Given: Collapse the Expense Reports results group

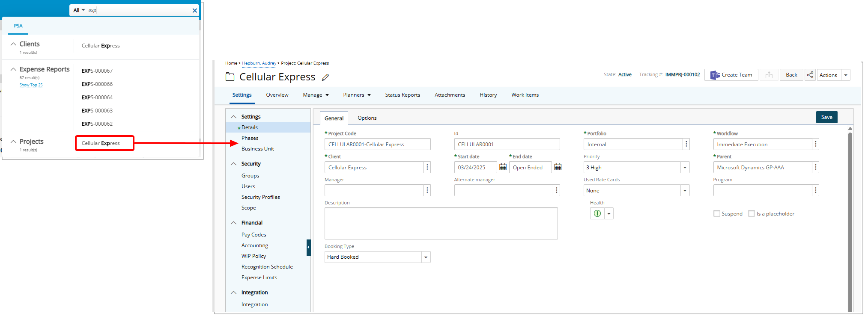Looking at the screenshot, I should [x=13, y=69].
